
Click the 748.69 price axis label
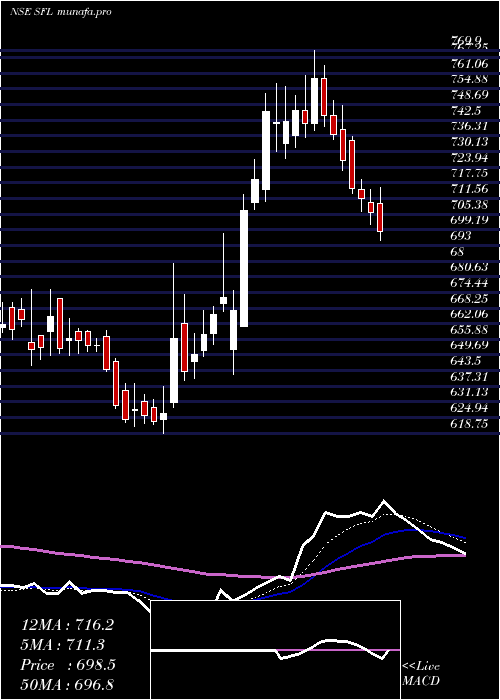point(469,95)
